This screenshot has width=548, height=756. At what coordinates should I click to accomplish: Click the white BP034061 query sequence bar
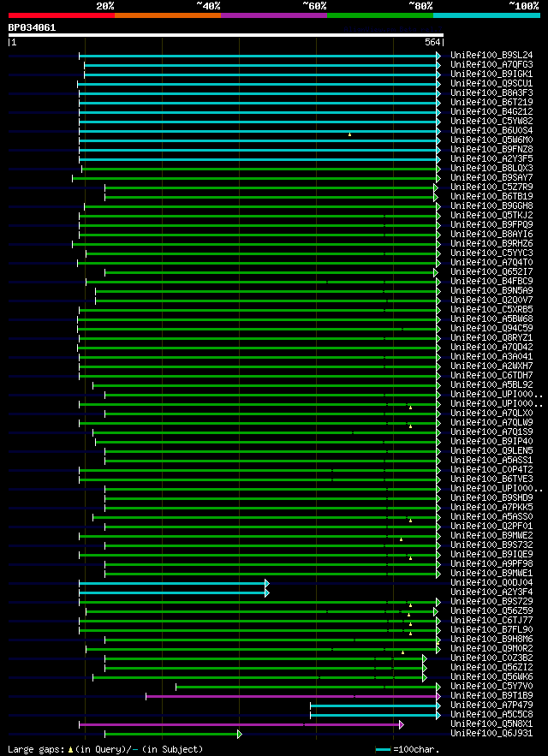226,35
